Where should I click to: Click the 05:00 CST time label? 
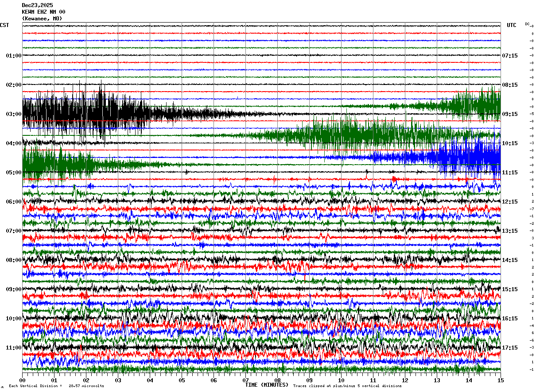(13, 173)
